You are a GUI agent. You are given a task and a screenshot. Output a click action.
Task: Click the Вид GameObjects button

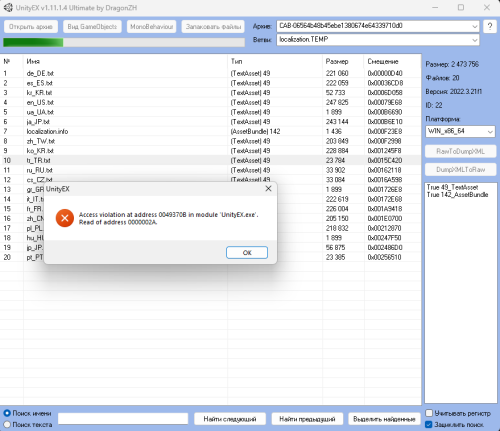(92, 27)
